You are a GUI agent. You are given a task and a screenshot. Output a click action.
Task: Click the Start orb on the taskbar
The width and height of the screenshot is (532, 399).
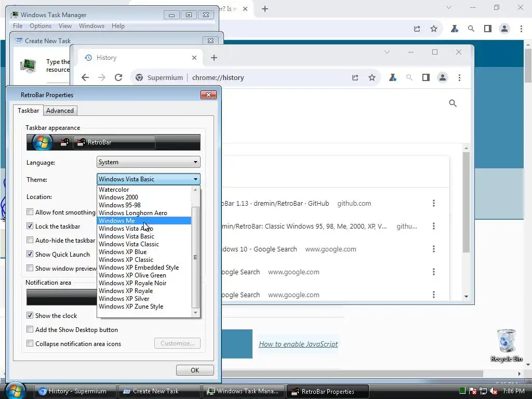point(15,391)
